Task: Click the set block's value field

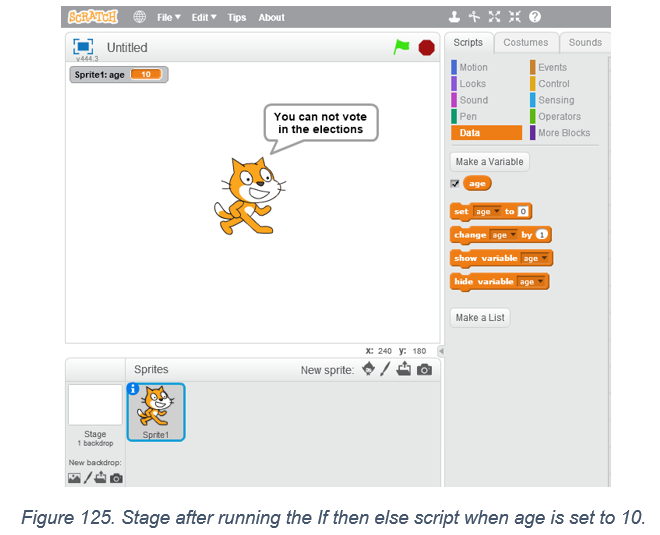Action: point(523,211)
